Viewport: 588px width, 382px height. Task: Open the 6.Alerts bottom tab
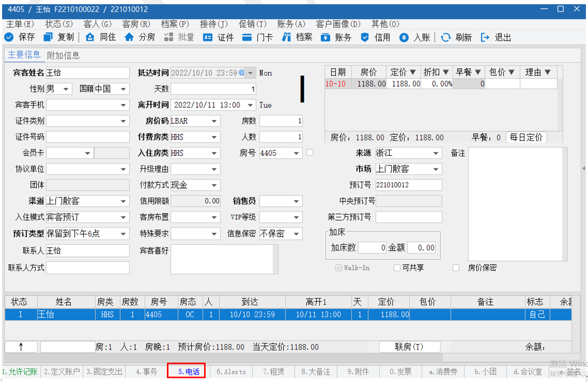(x=231, y=371)
